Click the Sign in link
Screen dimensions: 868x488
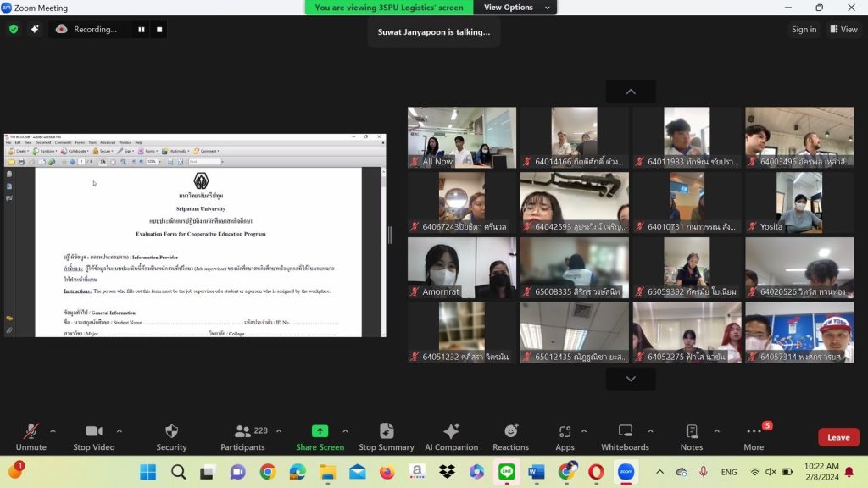tap(804, 30)
